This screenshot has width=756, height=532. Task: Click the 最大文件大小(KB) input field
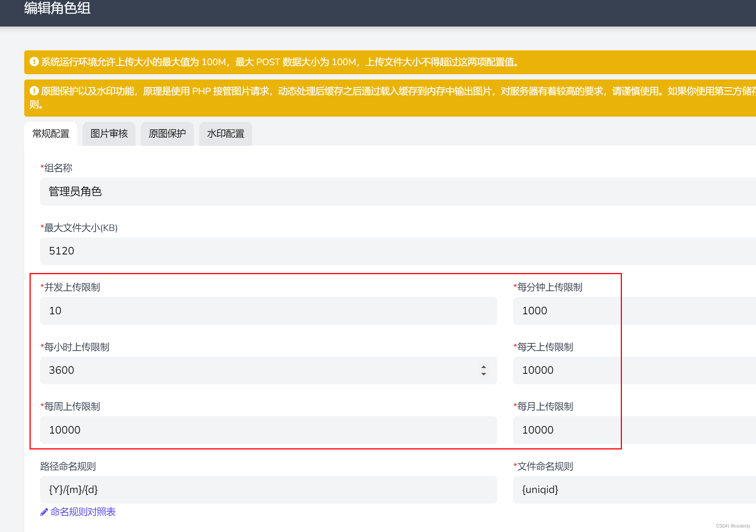(398, 251)
